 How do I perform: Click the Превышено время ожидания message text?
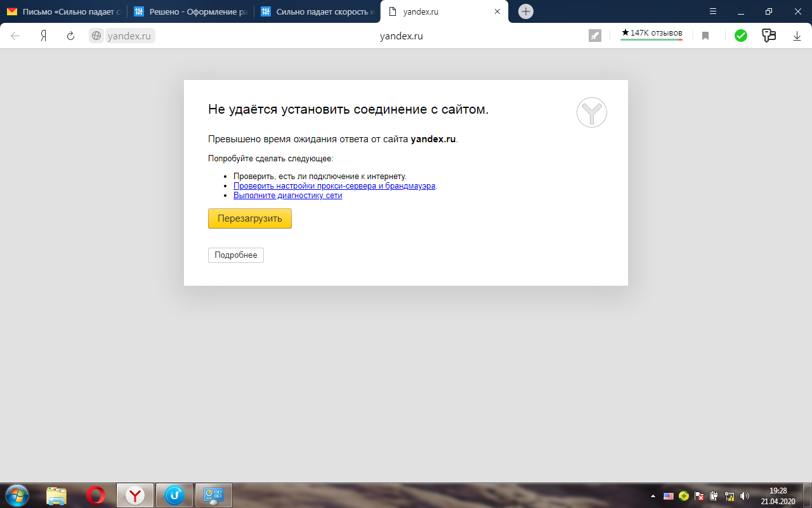coord(333,139)
